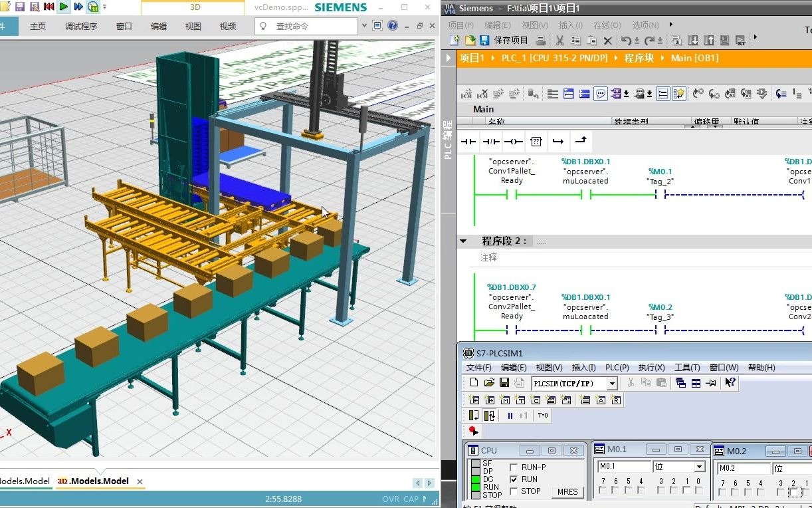Viewport: 812px width, 508px height.
Task: Click the PLCSIM open file folder icon
Action: [489, 382]
